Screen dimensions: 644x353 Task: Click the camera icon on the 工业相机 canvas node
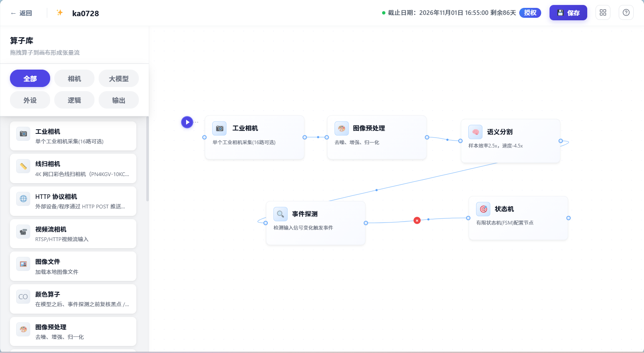[x=220, y=128]
